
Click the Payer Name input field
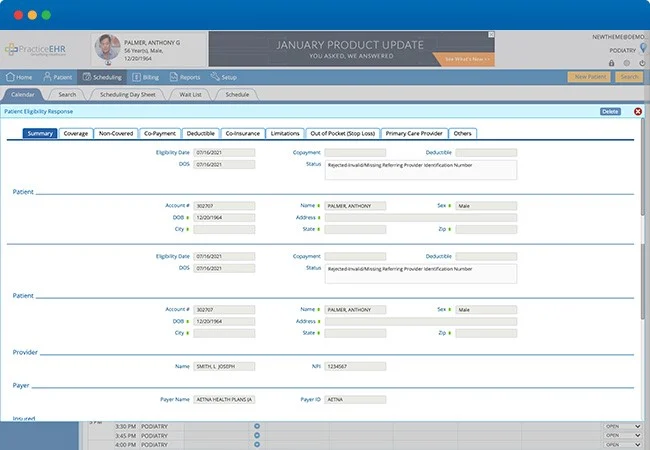click(x=224, y=399)
